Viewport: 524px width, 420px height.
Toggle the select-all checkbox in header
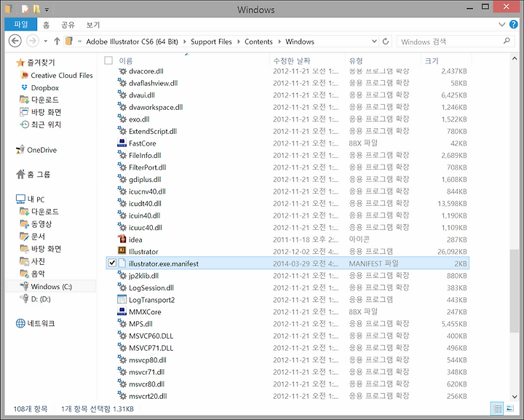click(108, 60)
